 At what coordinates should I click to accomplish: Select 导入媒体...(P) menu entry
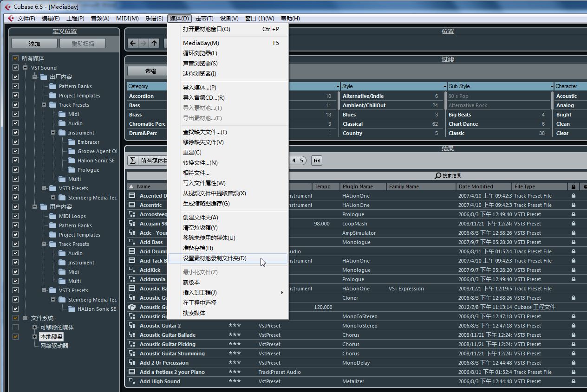(228, 88)
